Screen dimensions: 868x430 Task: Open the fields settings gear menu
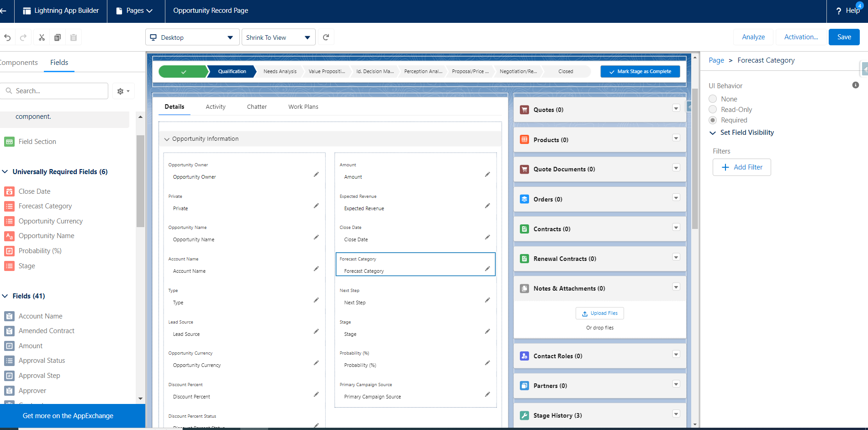pyautogui.click(x=123, y=91)
